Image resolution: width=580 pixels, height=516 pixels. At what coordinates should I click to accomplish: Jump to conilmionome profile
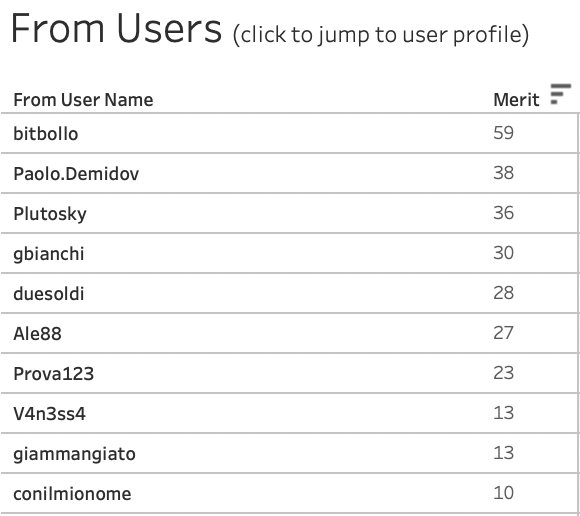click(x=72, y=494)
